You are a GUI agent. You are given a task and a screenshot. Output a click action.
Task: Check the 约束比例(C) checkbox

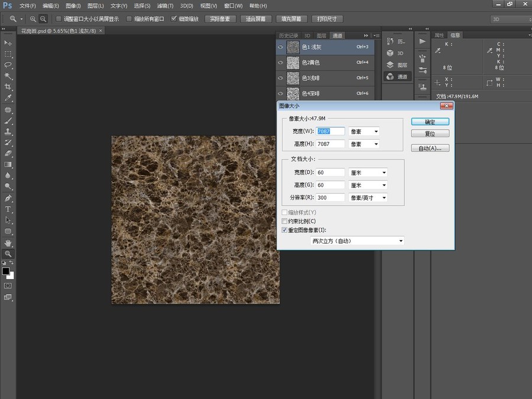pos(284,221)
